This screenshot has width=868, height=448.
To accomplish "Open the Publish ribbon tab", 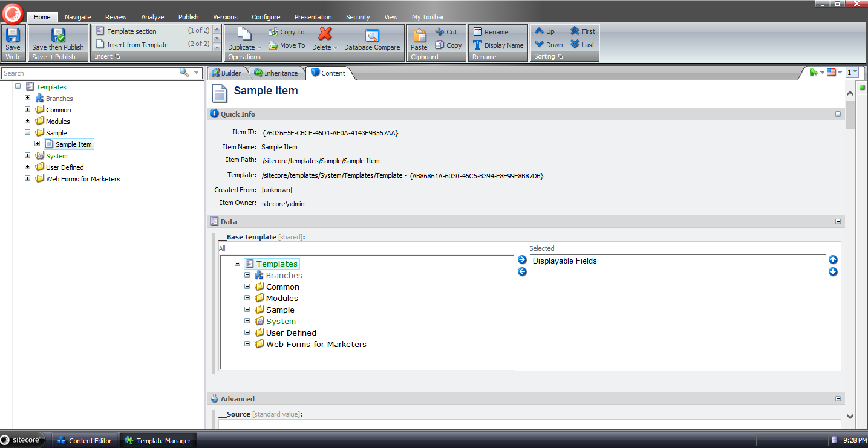I will pyautogui.click(x=188, y=17).
